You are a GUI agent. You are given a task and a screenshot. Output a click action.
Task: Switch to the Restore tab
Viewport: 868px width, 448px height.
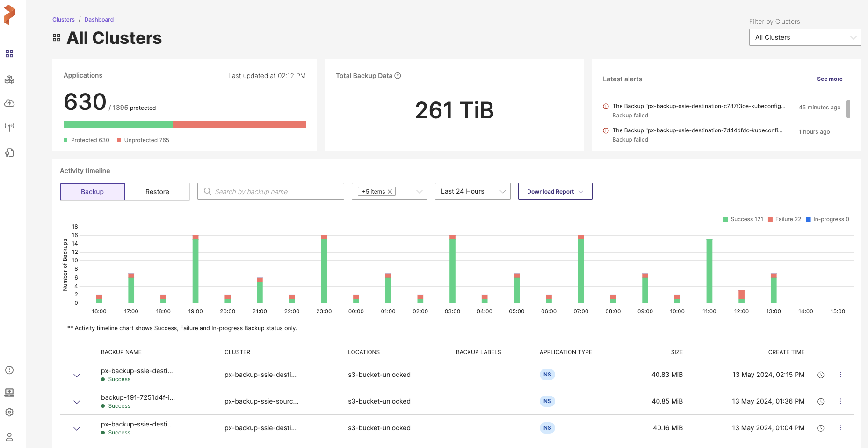157,192
